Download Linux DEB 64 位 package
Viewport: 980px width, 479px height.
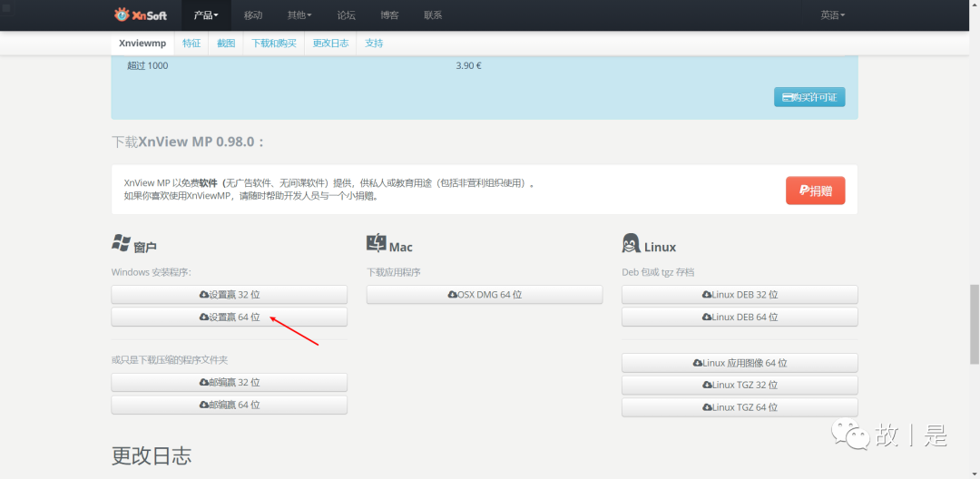[740, 318]
